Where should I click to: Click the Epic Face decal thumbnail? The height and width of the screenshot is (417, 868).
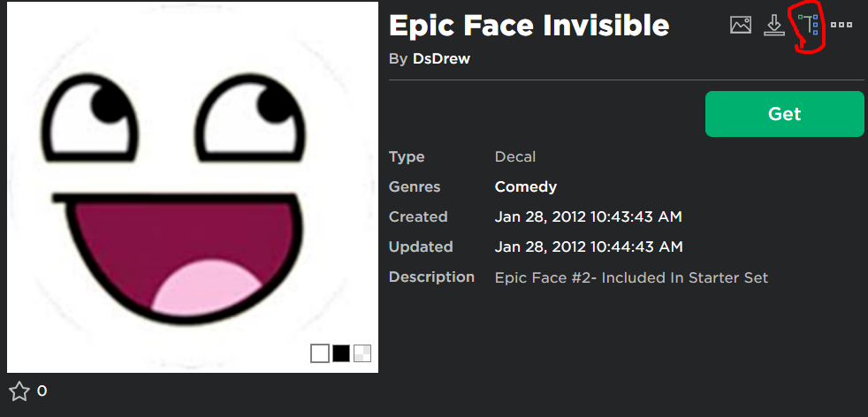tap(193, 187)
